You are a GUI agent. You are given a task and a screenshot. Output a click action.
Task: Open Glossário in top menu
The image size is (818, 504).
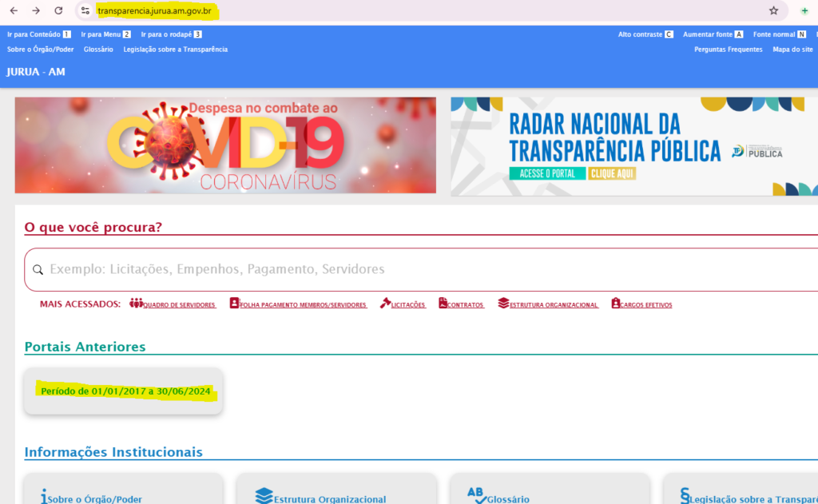point(98,50)
